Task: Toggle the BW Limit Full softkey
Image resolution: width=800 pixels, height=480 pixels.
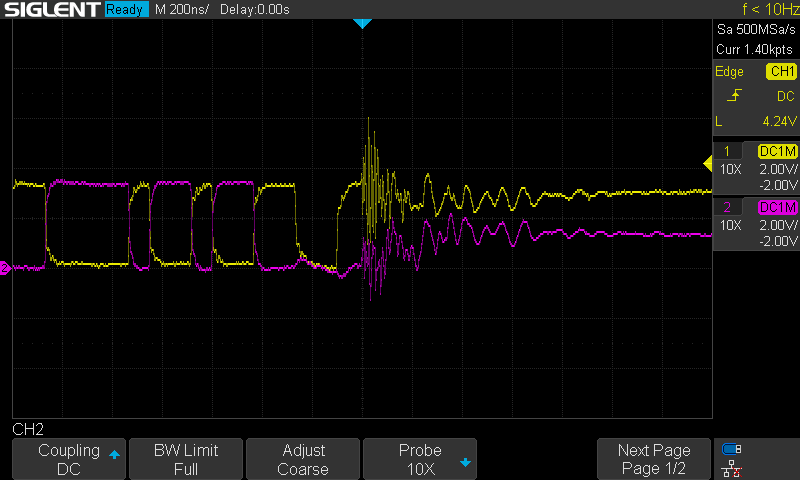Action: 186,459
